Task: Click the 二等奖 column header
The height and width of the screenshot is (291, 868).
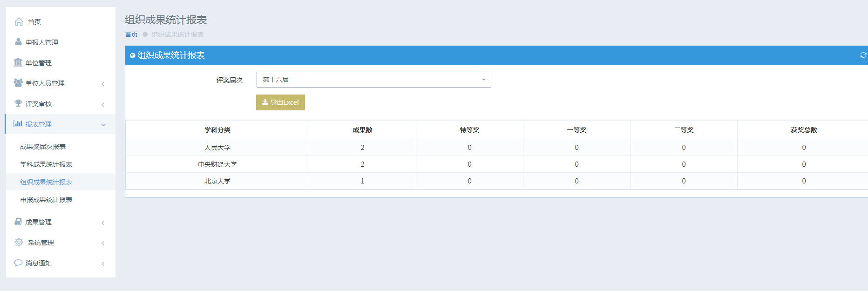Action: tap(684, 130)
